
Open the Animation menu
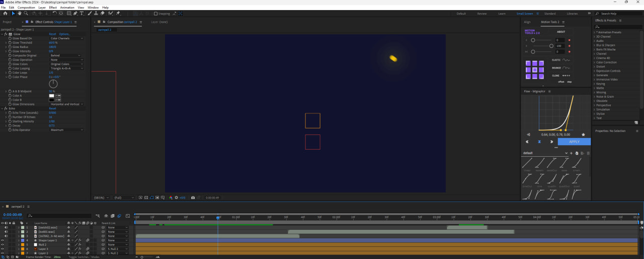pos(67,8)
